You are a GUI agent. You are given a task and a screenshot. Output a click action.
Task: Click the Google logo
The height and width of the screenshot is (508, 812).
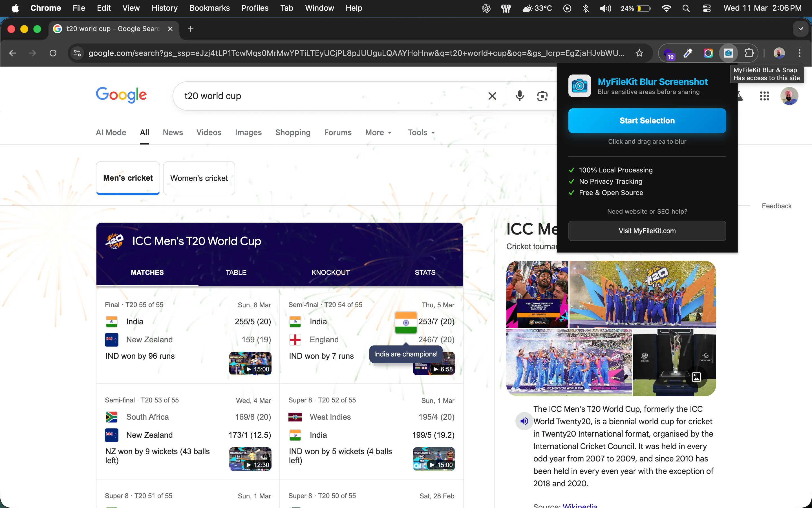pyautogui.click(x=121, y=95)
